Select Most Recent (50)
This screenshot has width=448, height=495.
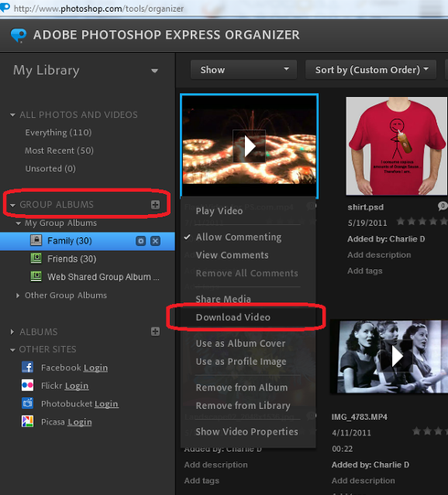pyautogui.click(x=59, y=151)
